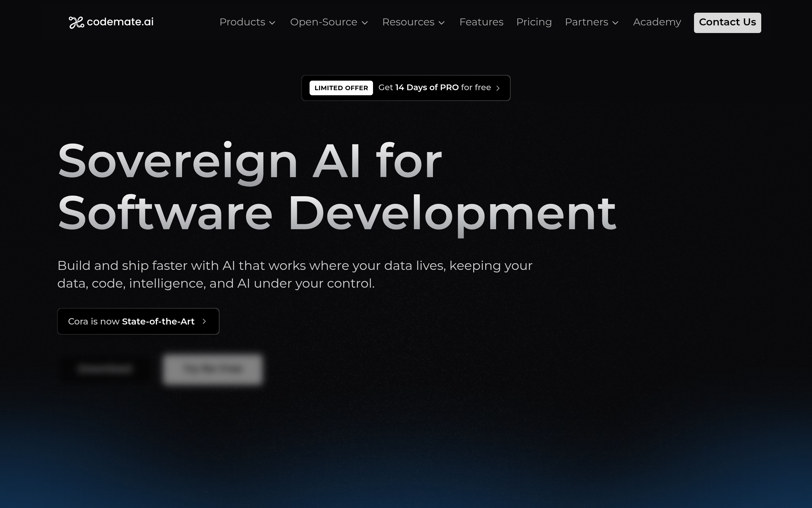Viewport: 812px width, 508px height.
Task: Click the Build and ship faster paragraph
Action: (295, 275)
